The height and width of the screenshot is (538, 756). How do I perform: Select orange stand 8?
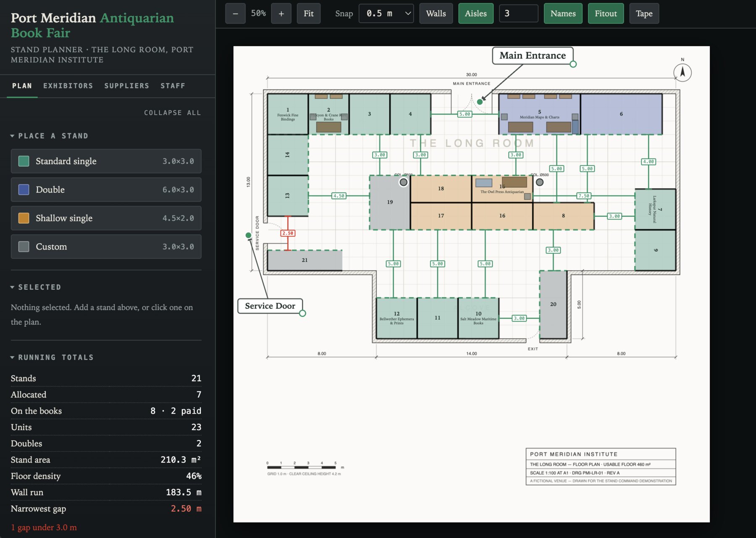tap(563, 216)
